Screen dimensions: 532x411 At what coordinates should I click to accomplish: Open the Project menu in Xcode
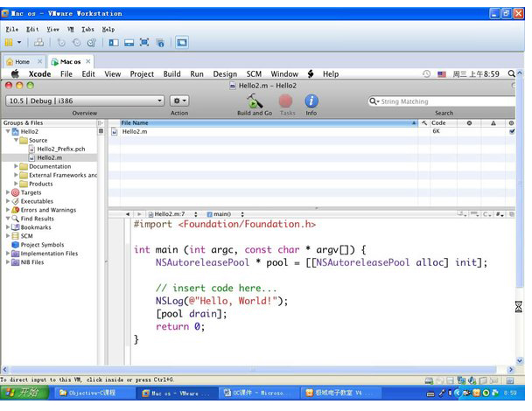(x=142, y=74)
